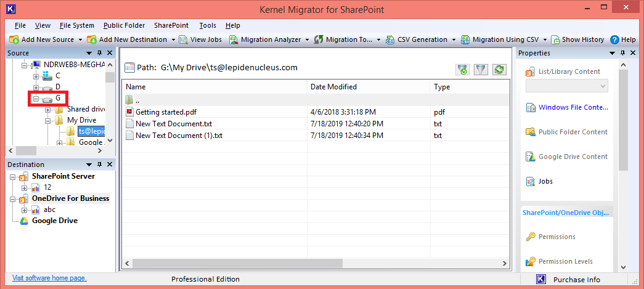Image resolution: width=644 pixels, height=289 pixels.
Task: Click the refresh filter icon beside path
Action: (x=462, y=70)
